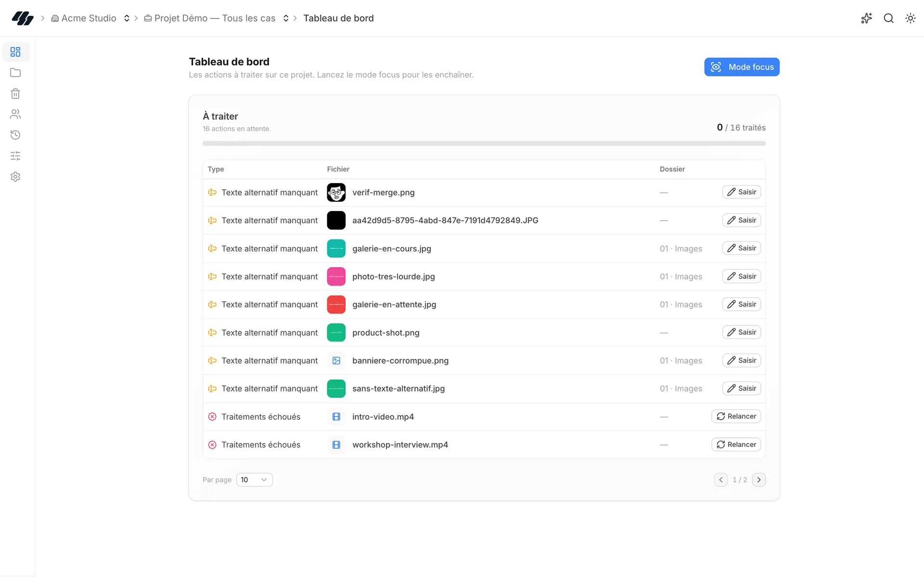Toggle the light/dark theme sun icon
924x578 pixels.
coord(910,18)
